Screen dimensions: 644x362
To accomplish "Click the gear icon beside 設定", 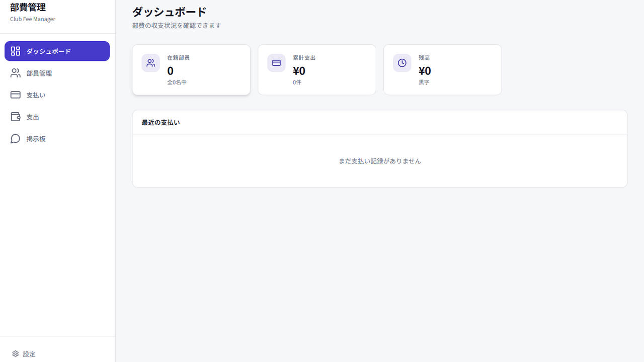I will pyautogui.click(x=16, y=354).
